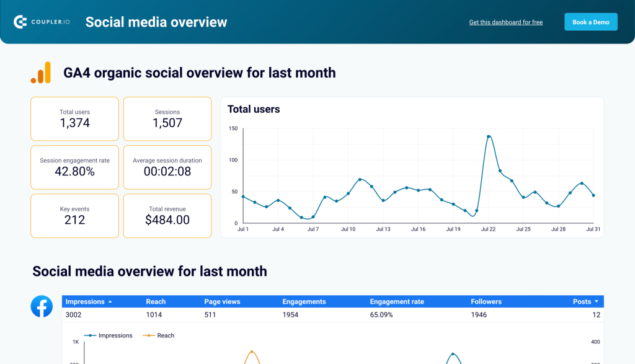The height and width of the screenshot is (364, 635).
Task: Sort the table by the Reach column
Action: pos(156,301)
